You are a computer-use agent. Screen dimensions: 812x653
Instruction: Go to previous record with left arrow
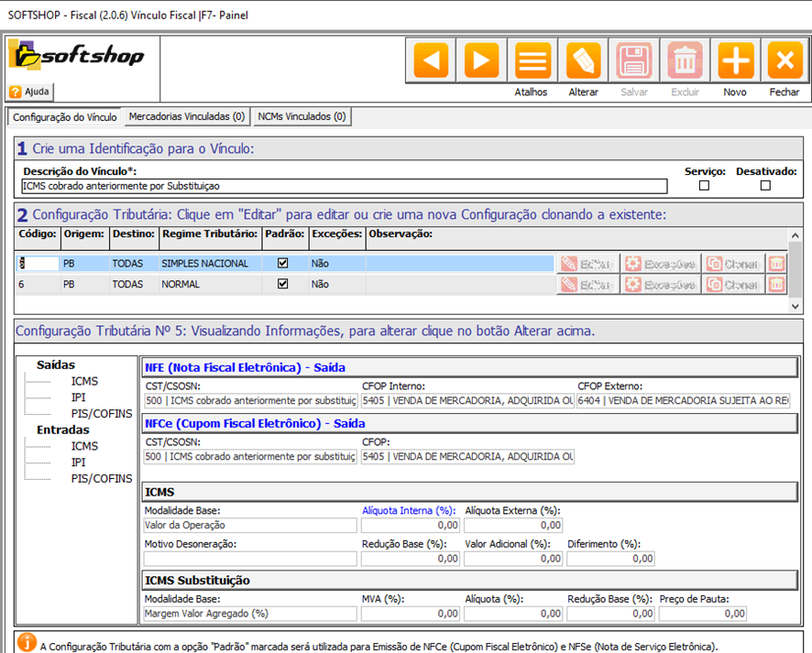click(x=431, y=61)
